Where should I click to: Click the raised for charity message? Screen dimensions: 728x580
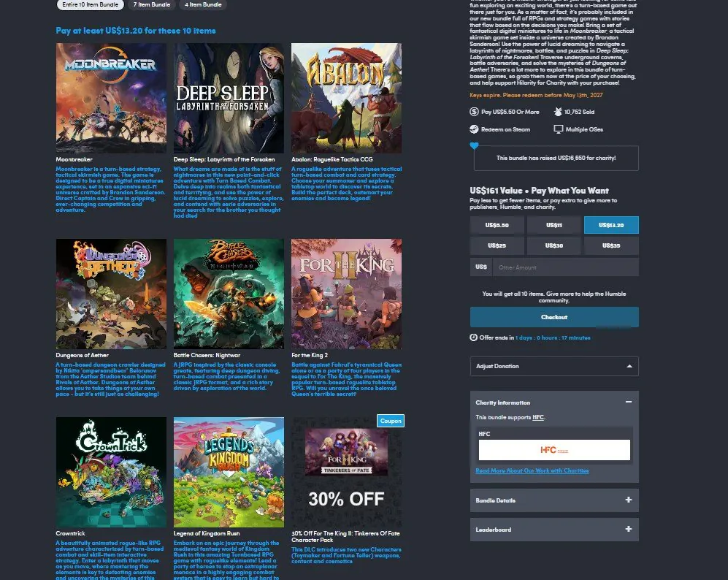[x=556, y=158]
